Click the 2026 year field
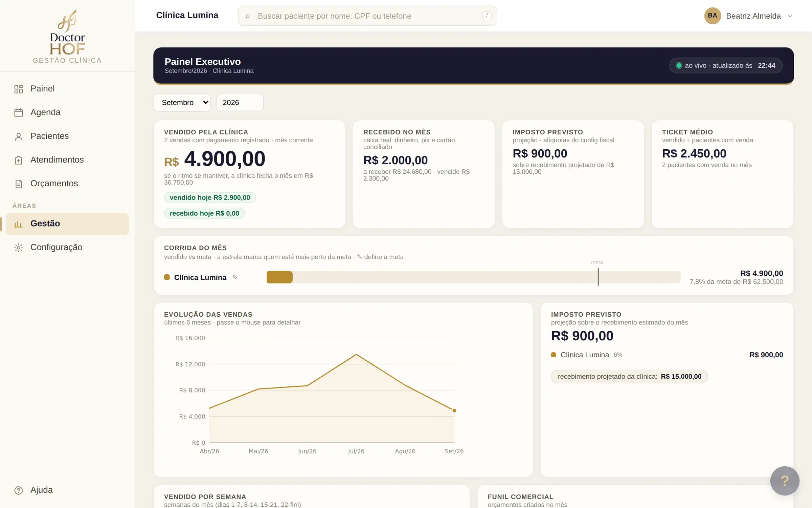The width and height of the screenshot is (812, 508). [x=240, y=102]
